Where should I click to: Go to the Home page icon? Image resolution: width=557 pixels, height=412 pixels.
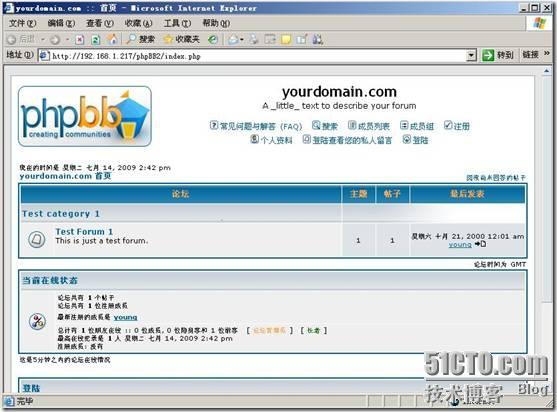coord(113,39)
